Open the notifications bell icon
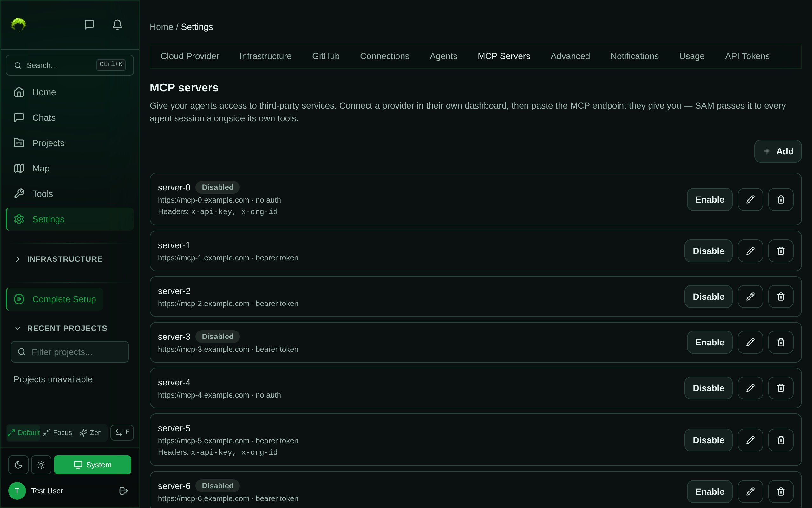Image resolution: width=812 pixels, height=508 pixels. tap(117, 24)
